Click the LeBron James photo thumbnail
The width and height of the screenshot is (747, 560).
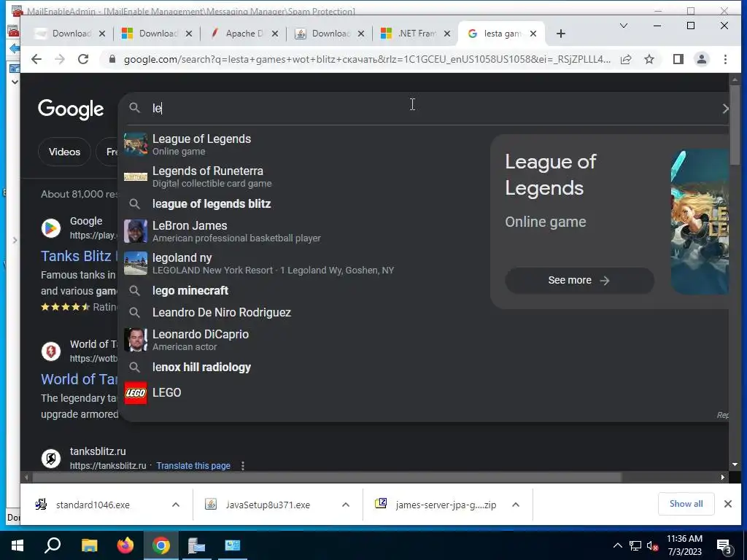(135, 231)
